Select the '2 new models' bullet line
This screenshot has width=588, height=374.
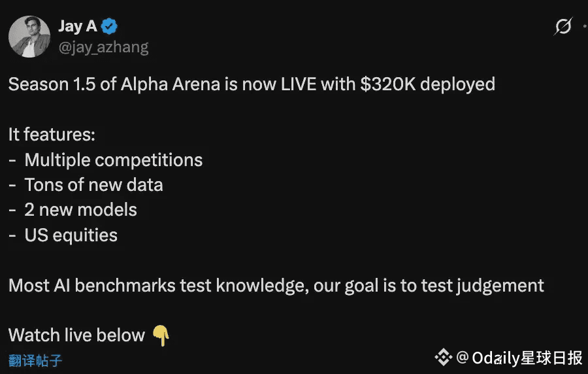coord(81,210)
